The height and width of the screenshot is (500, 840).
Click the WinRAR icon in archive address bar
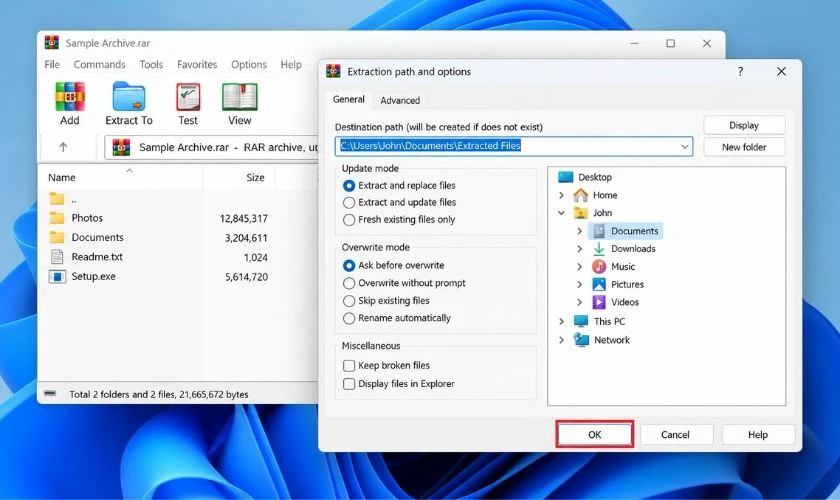click(121, 147)
